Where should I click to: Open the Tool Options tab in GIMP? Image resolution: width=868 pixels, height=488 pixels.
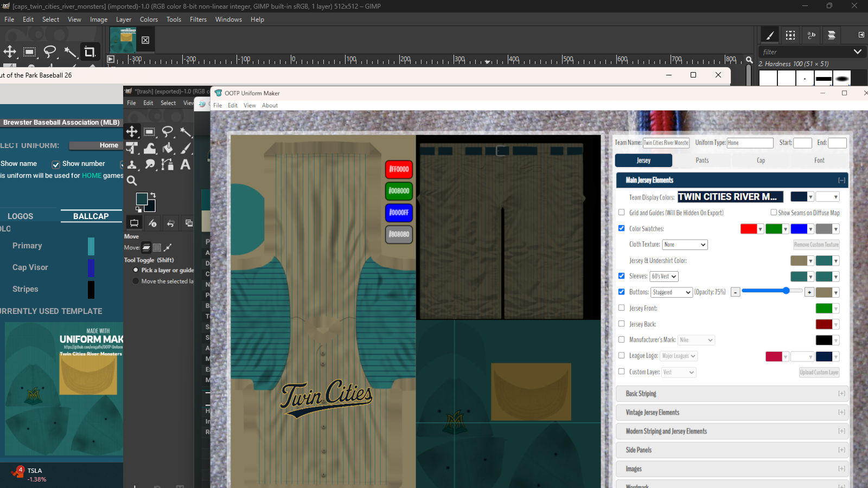tap(134, 223)
